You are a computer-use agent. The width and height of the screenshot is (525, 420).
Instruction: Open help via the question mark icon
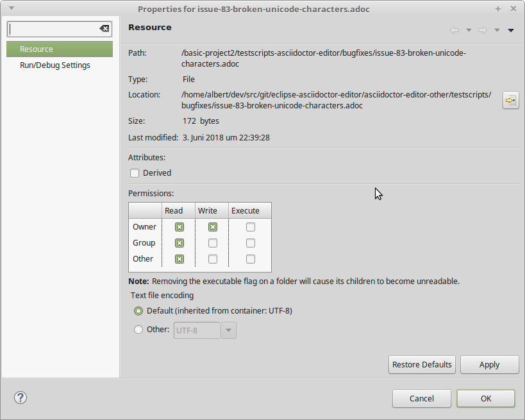20,398
